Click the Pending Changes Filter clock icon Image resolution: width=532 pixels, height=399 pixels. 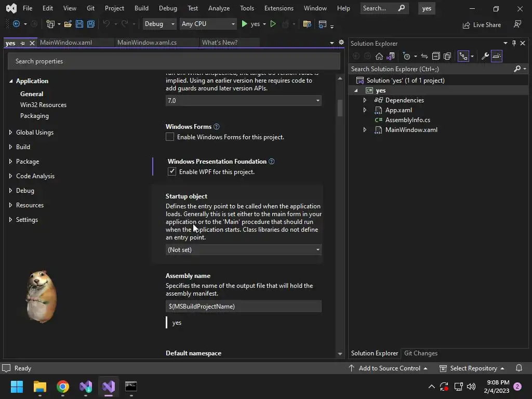406,56
